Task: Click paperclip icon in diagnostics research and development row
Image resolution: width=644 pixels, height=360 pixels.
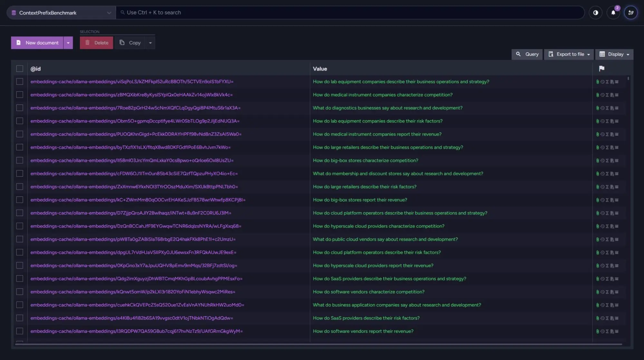Action: pyautogui.click(x=598, y=108)
